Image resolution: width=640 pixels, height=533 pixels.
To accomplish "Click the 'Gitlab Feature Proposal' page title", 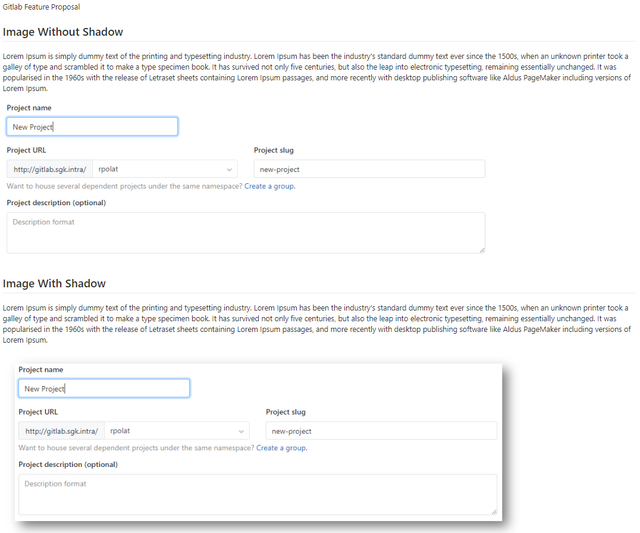I will coord(41,7).
